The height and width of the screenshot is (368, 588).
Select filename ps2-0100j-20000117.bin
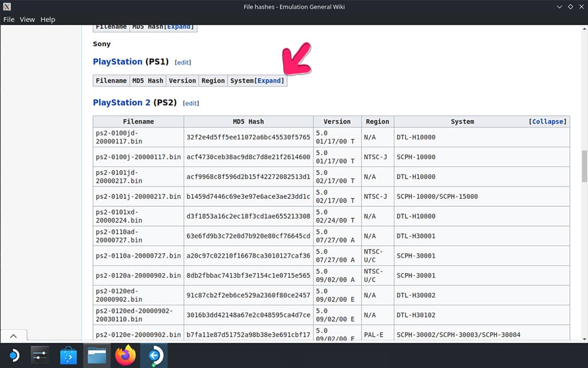(x=138, y=157)
